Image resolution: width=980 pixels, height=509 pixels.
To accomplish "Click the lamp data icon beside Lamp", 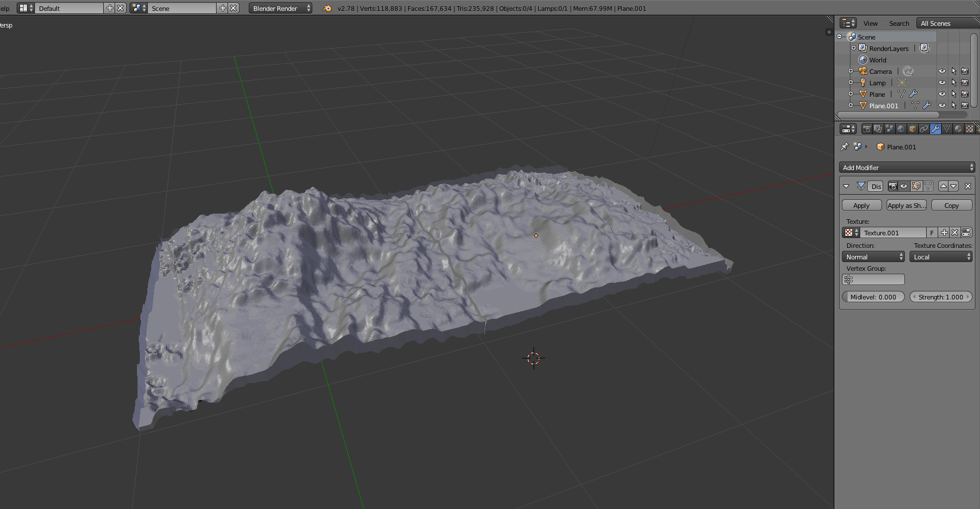I will coord(902,82).
